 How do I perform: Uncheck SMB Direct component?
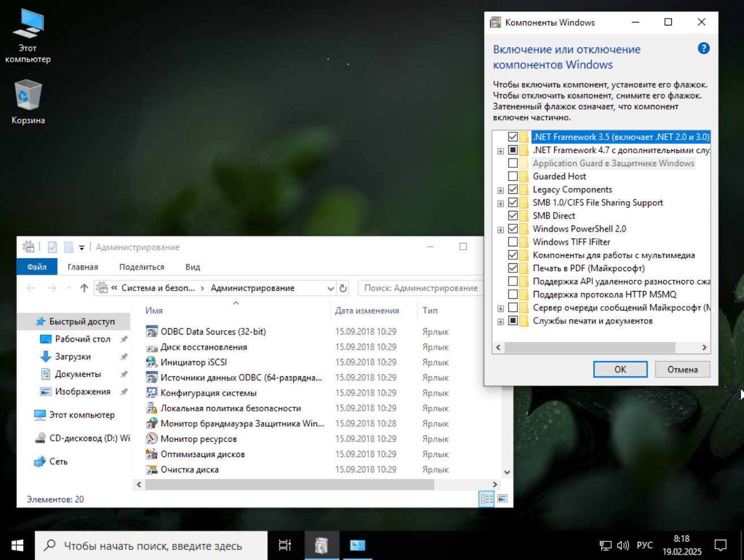pos(514,215)
